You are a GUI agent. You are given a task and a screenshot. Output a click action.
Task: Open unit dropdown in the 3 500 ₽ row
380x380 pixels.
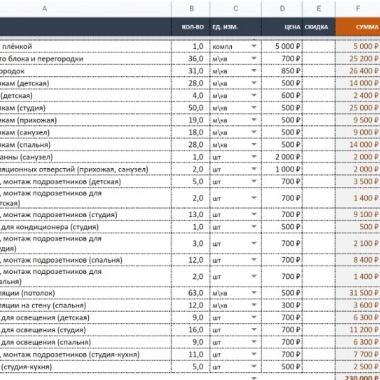point(254,181)
